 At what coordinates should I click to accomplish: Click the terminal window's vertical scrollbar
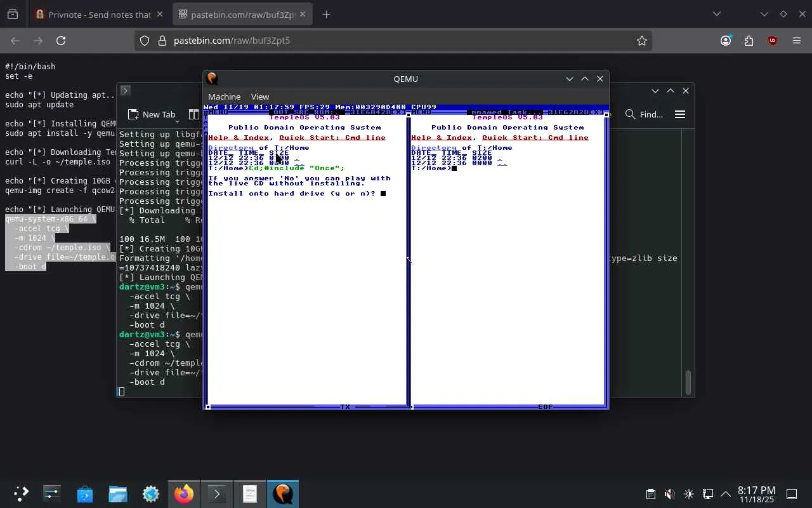(x=688, y=382)
